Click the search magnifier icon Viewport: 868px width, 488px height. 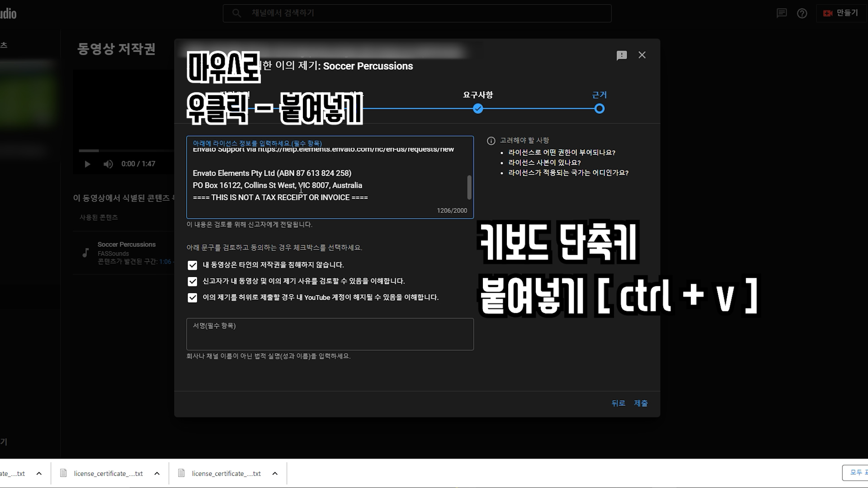(x=236, y=14)
